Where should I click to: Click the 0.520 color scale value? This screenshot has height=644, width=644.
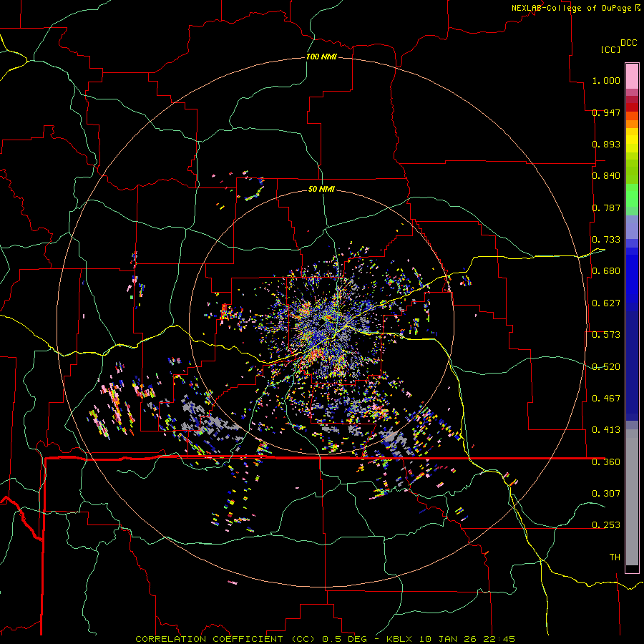tap(606, 367)
